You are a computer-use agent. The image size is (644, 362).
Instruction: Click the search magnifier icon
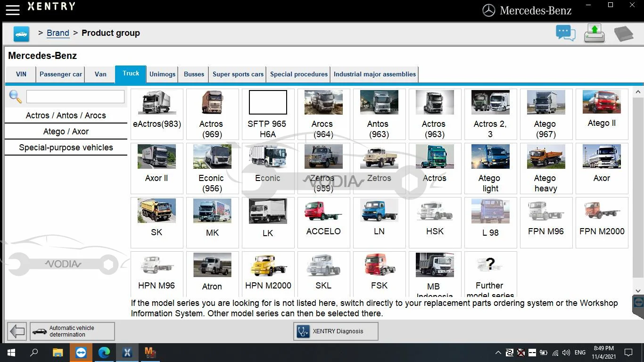[16, 97]
